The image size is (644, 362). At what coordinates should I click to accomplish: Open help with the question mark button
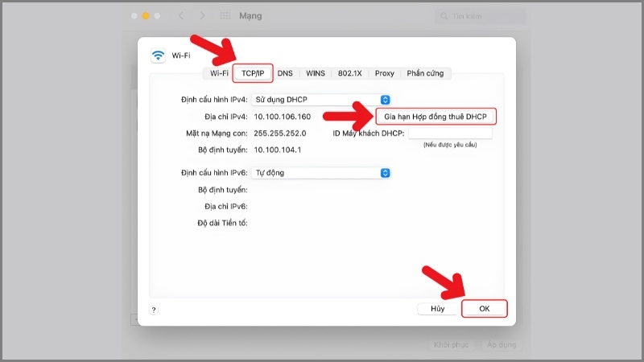[x=154, y=310]
